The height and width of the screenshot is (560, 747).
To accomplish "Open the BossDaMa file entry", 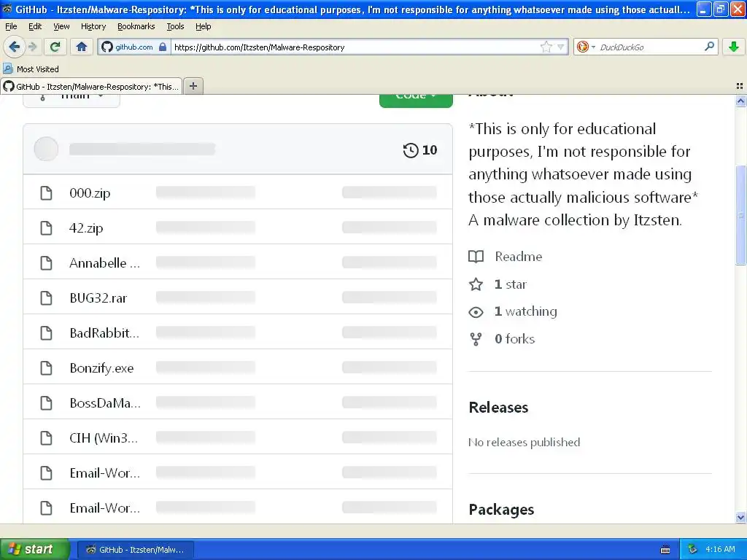I will (x=105, y=402).
